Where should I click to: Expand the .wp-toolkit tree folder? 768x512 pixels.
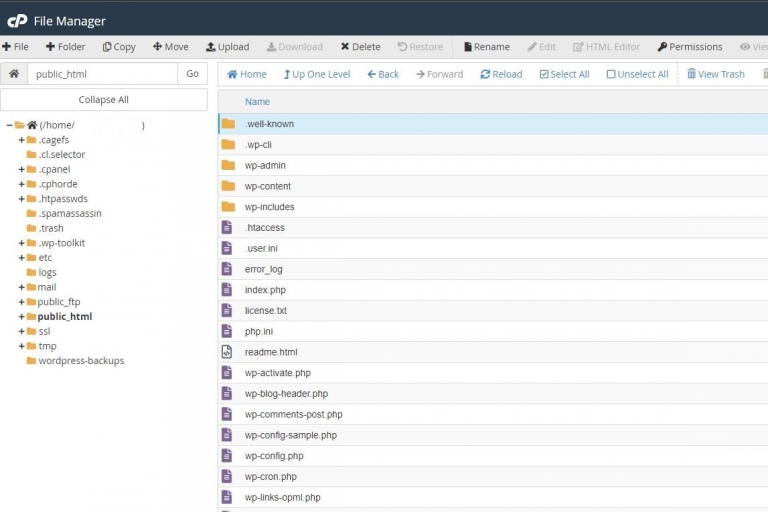point(22,243)
